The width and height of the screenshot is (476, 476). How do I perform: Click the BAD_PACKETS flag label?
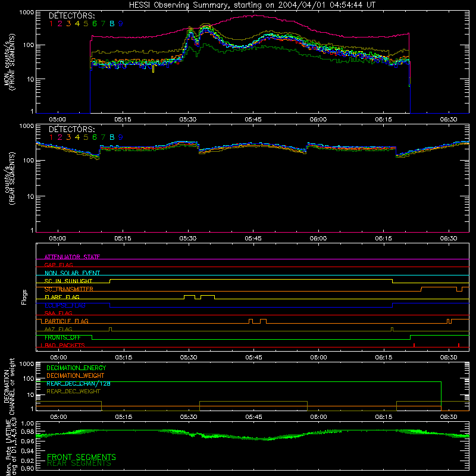(65, 345)
